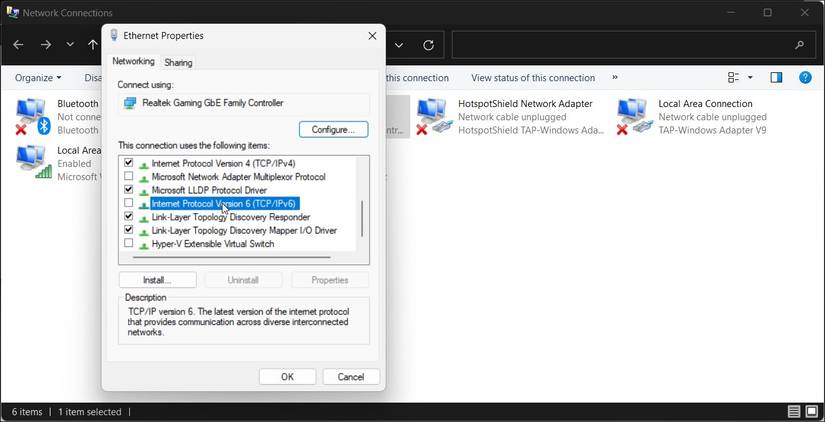Viewport: 825px width, 422px height.
Task: Click the change view layout icon
Action: click(733, 78)
